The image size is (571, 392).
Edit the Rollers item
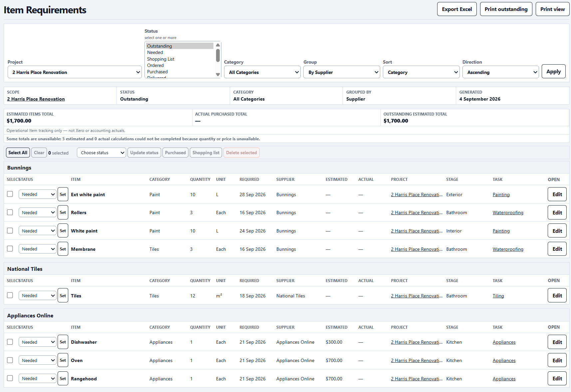tap(557, 212)
